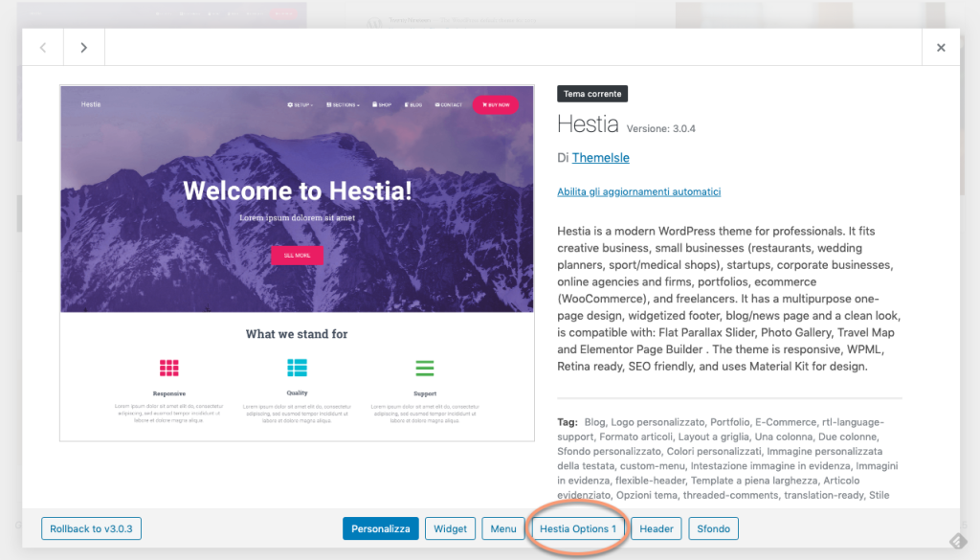Show the next theme with right arrow
The height and width of the screenshot is (560, 980).
click(x=84, y=48)
